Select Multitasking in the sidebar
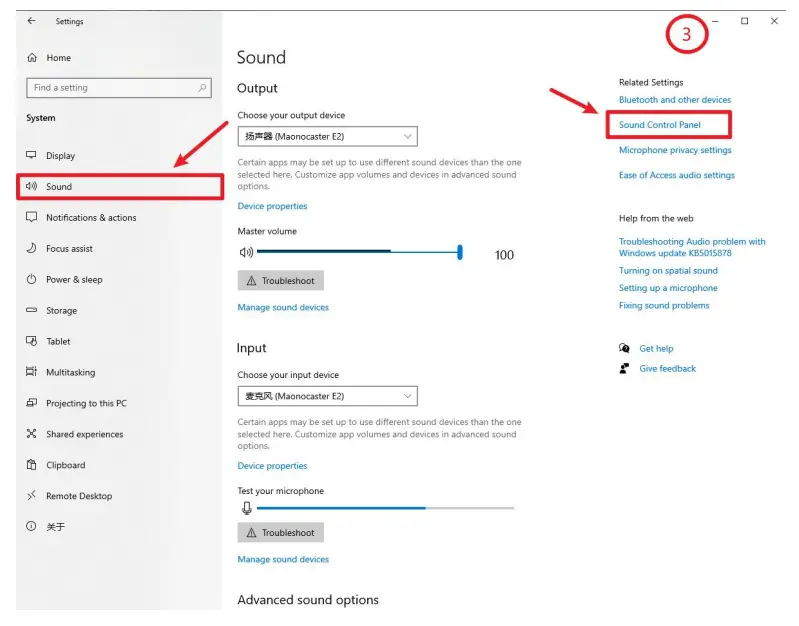Viewport: 799px width, 626px height. click(x=70, y=373)
